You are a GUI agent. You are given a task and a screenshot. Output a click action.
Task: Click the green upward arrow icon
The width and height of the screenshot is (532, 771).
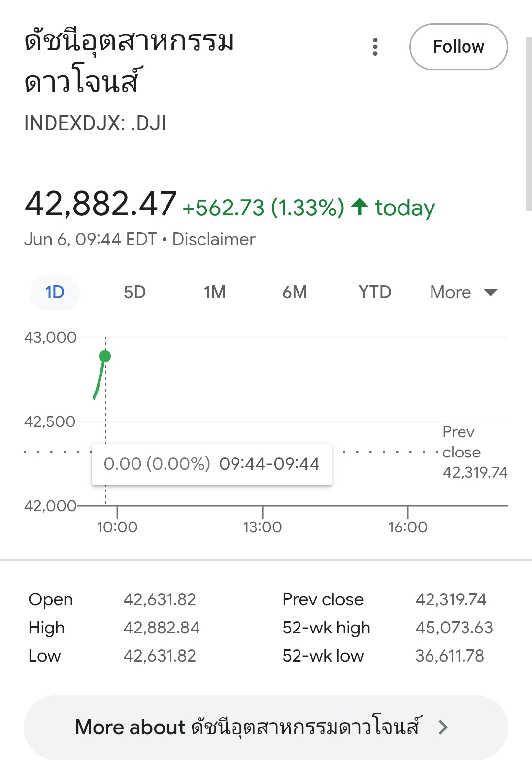click(x=360, y=207)
